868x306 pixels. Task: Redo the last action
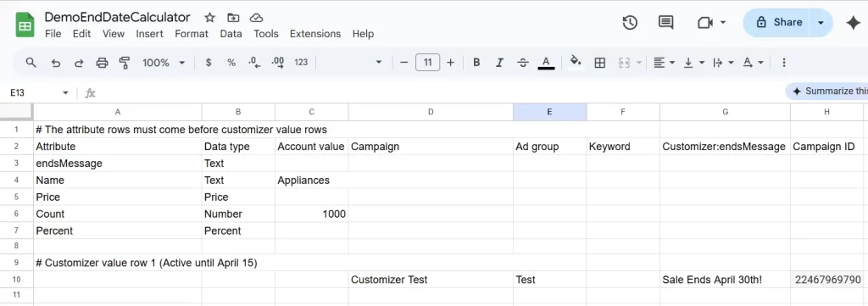click(x=79, y=63)
